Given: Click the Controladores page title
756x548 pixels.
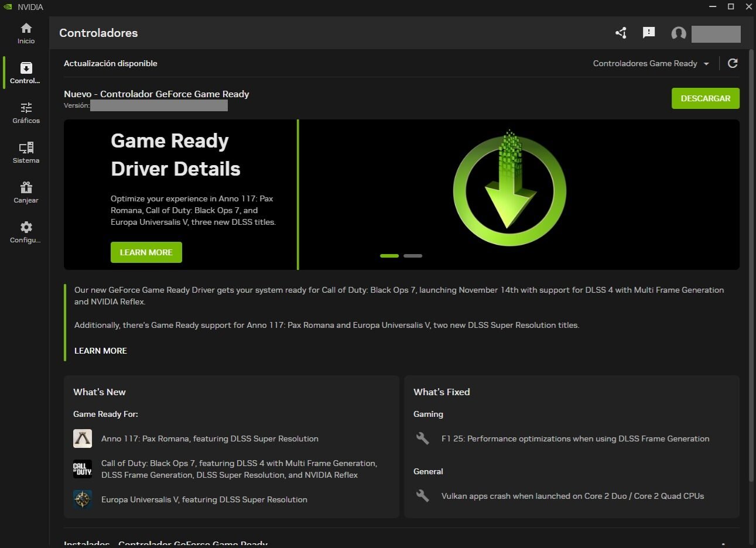Looking at the screenshot, I should point(98,33).
